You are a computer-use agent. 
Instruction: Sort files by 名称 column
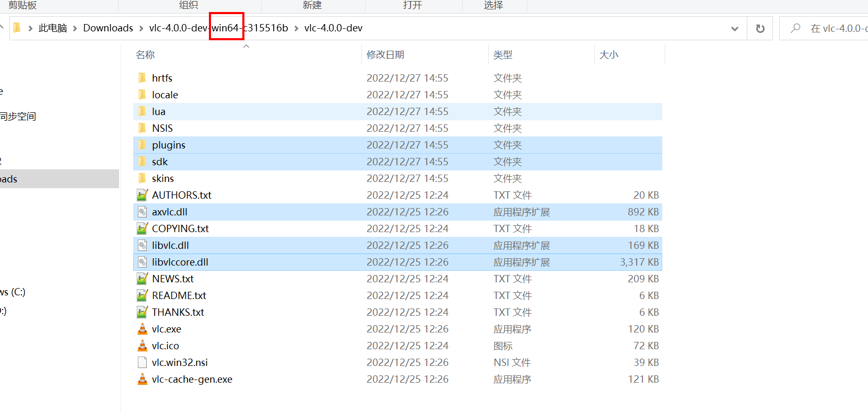145,55
